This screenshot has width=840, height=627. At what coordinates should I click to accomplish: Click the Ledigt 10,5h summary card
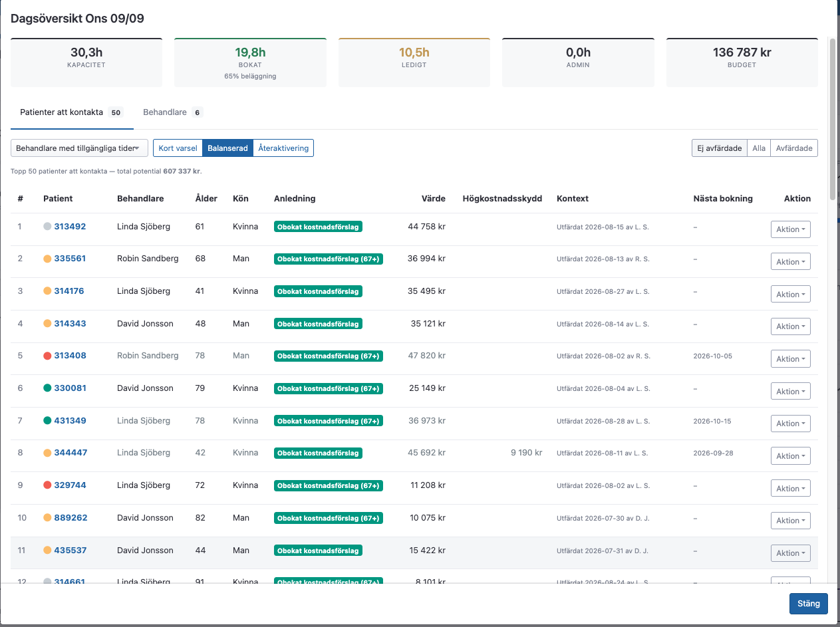(414, 63)
